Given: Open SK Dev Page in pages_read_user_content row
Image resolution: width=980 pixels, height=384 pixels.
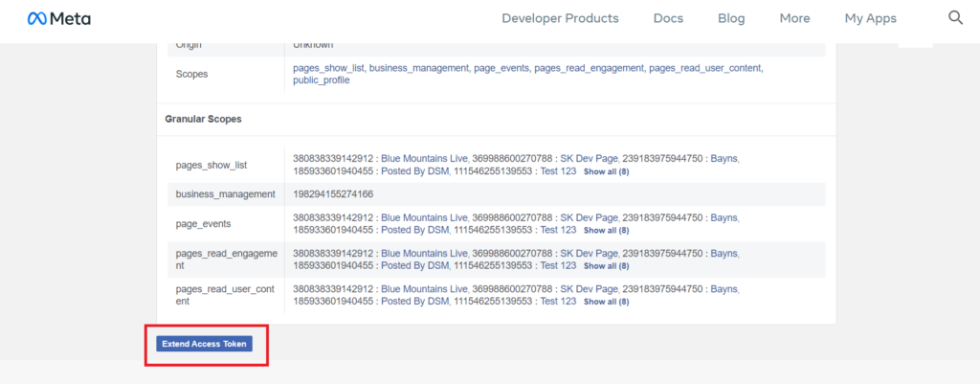Looking at the screenshot, I should pos(589,289).
